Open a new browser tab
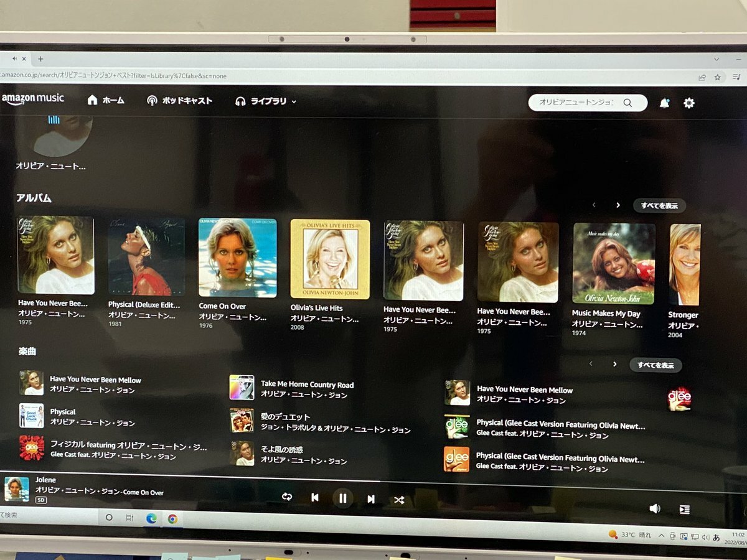747x560 pixels. click(40, 59)
